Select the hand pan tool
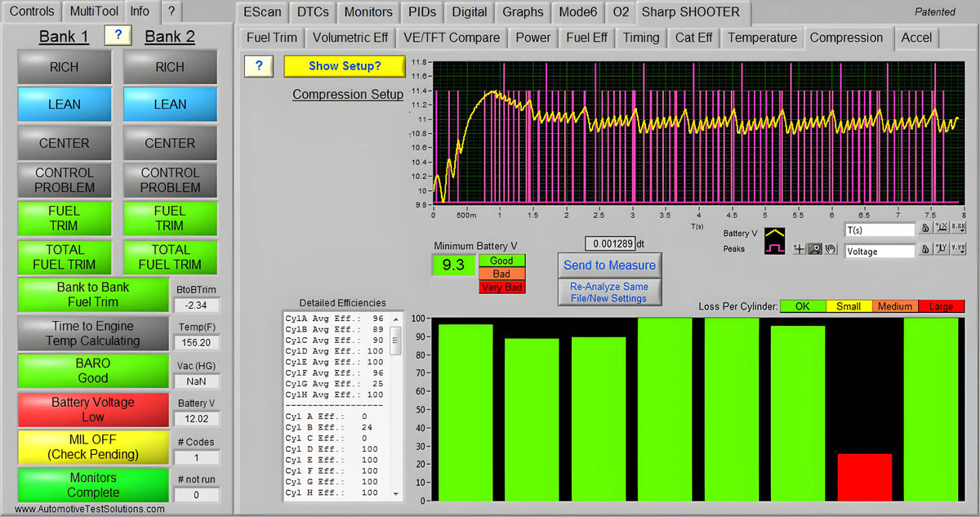 pyautogui.click(x=829, y=249)
